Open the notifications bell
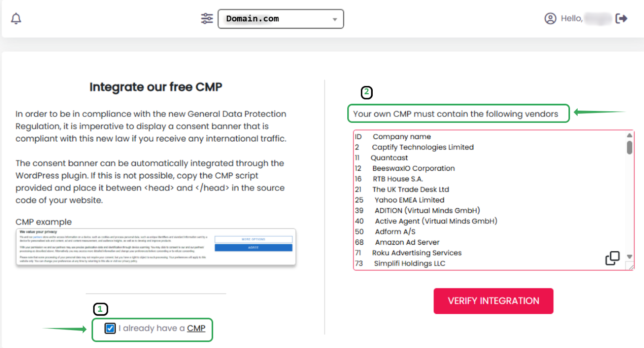This screenshot has width=644, height=348. 16,19
